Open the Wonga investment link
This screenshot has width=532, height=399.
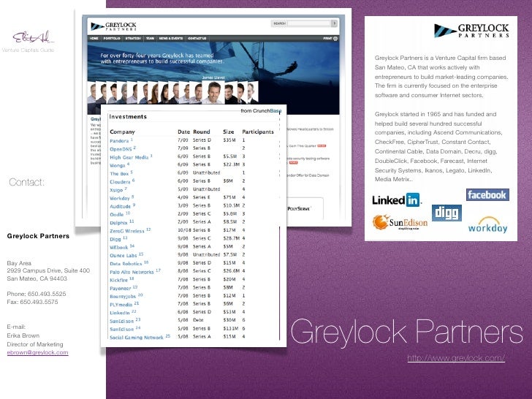tap(118, 166)
